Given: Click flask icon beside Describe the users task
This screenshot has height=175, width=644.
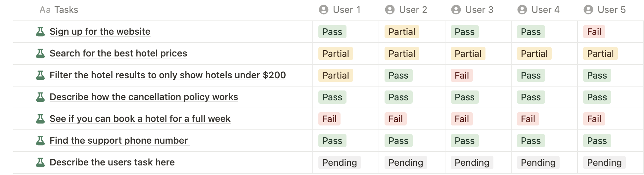Looking at the screenshot, I should coord(40,162).
